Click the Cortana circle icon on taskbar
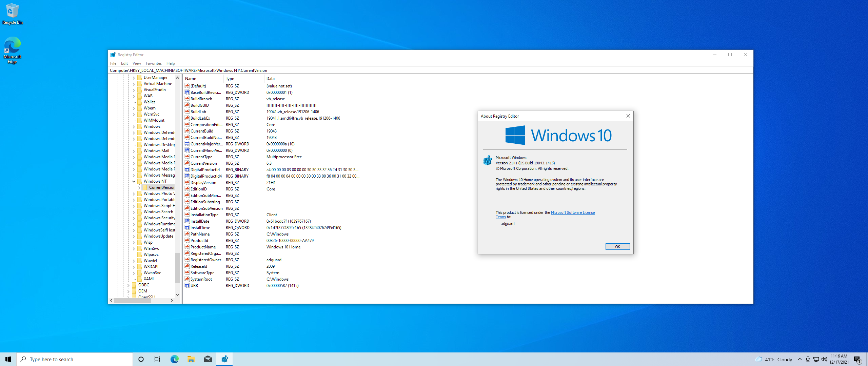This screenshot has width=868, height=366. tap(141, 359)
